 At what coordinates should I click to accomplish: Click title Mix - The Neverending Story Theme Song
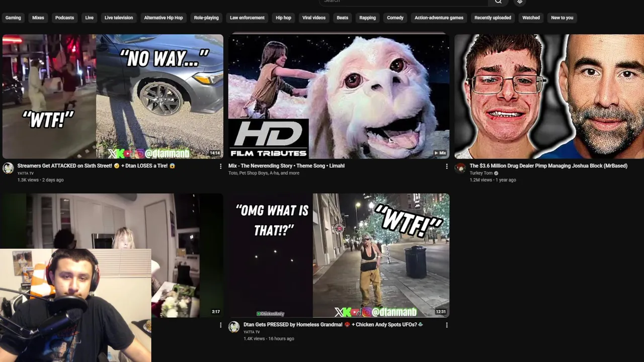(x=286, y=166)
